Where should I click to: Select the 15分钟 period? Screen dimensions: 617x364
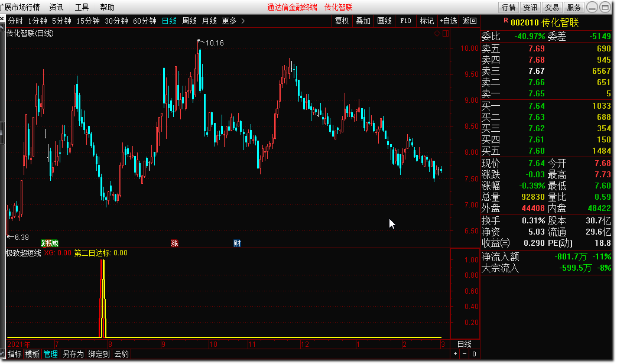(x=87, y=21)
